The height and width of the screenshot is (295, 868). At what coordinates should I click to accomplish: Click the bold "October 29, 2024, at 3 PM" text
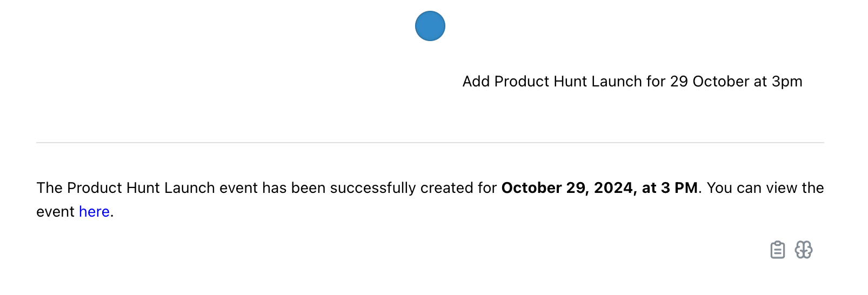(599, 188)
